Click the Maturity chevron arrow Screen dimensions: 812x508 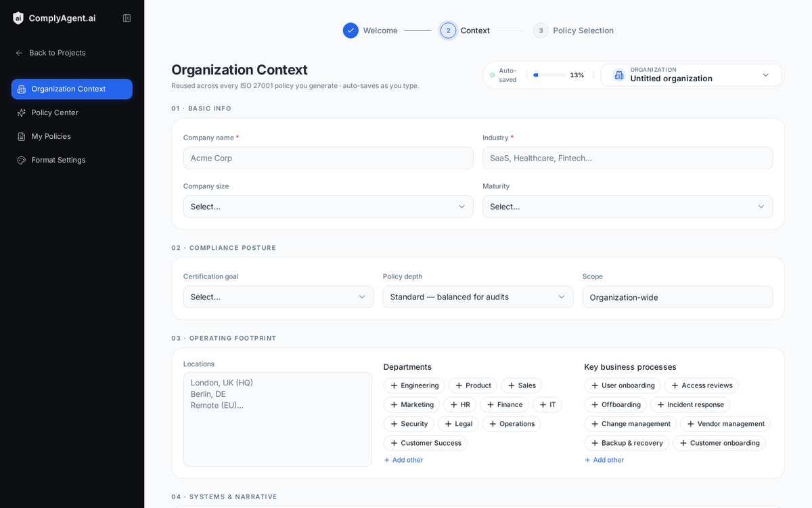(761, 207)
